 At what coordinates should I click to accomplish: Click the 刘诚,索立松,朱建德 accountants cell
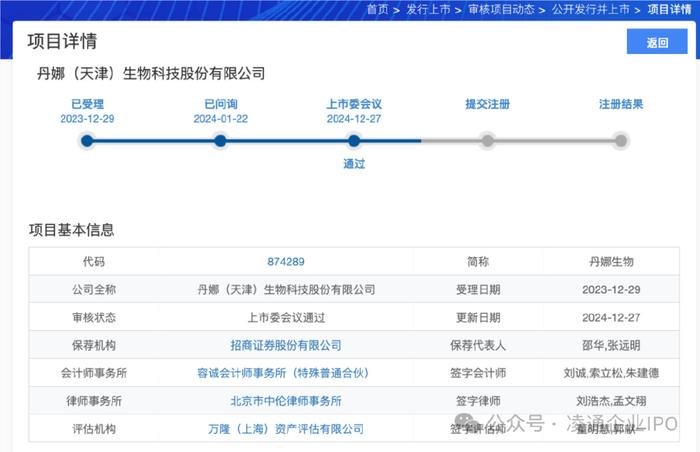611,373
